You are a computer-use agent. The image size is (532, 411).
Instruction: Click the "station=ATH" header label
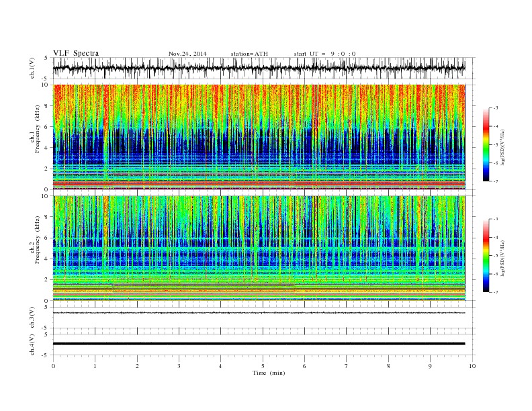(249, 54)
